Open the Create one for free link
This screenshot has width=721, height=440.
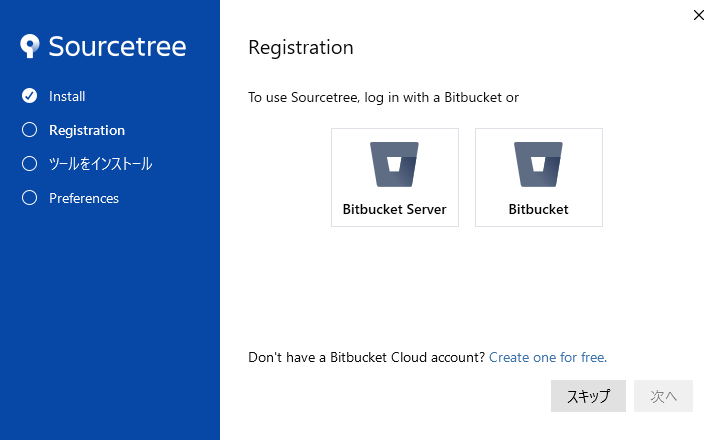pyautogui.click(x=548, y=357)
